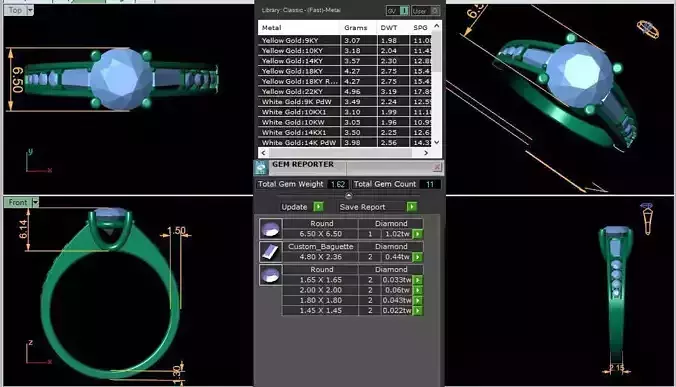Click the 1.80 X 1.80 size cell
Image resolution: width=676 pixels, height=387 pixels.
click(x=320, y=300)
